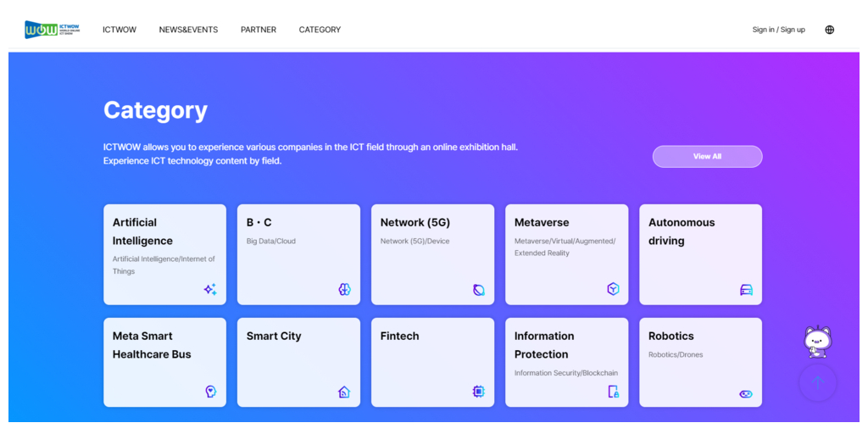Open the ICTWOW menu item
868x434 pixels.
coord(120,30)
